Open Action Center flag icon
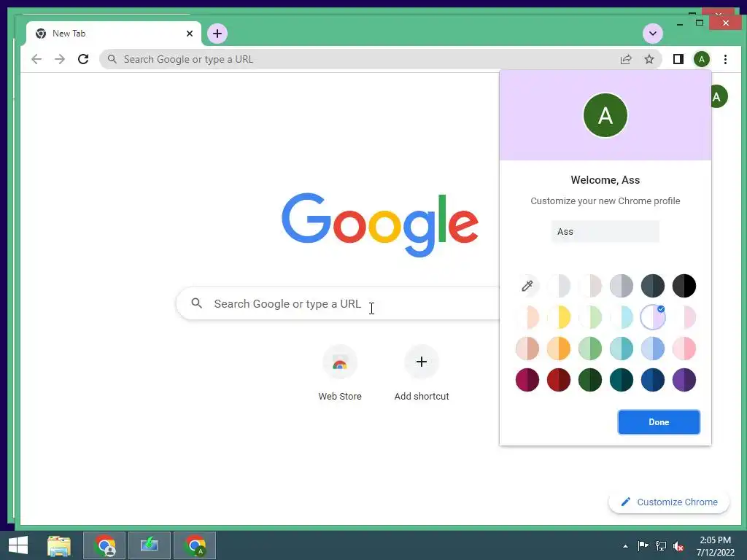Viewport: 747px width, 560px height. pyautogui.click(x=643, y=546)
